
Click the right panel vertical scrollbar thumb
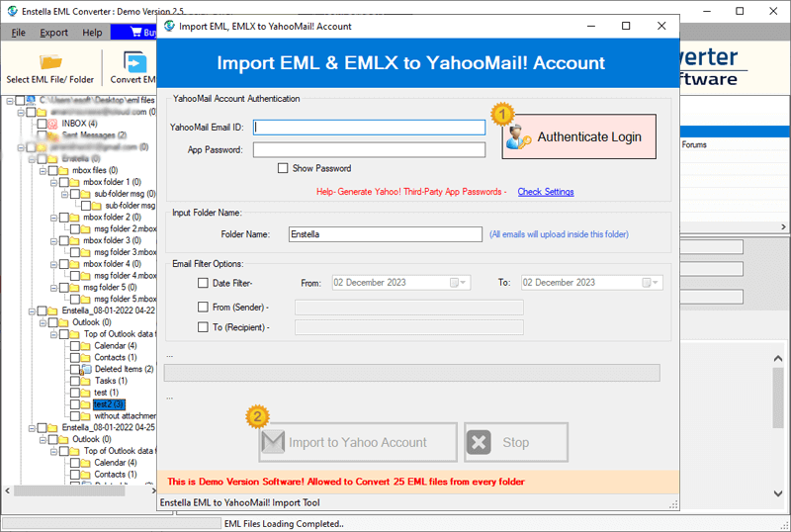[778, 398]
